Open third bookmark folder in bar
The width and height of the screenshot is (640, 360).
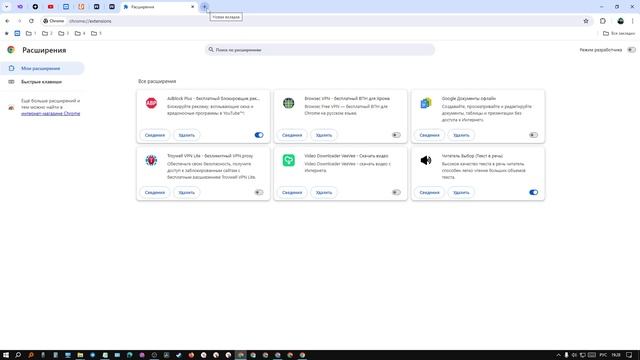63,33
